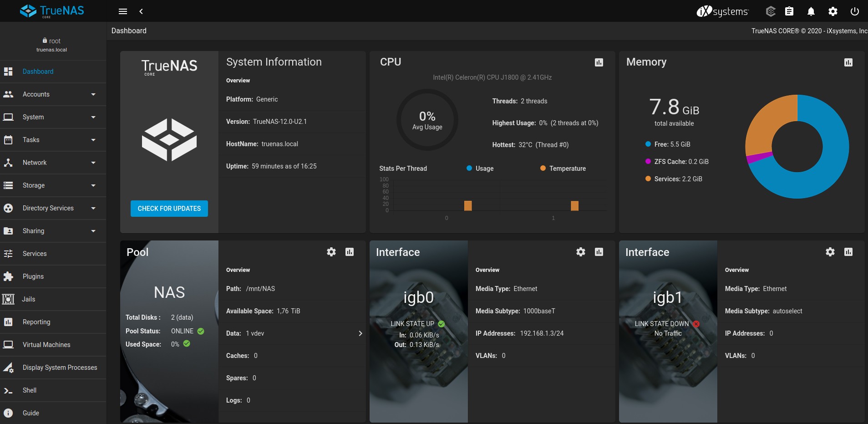Open Services in the sidebar

coord(53,254)
